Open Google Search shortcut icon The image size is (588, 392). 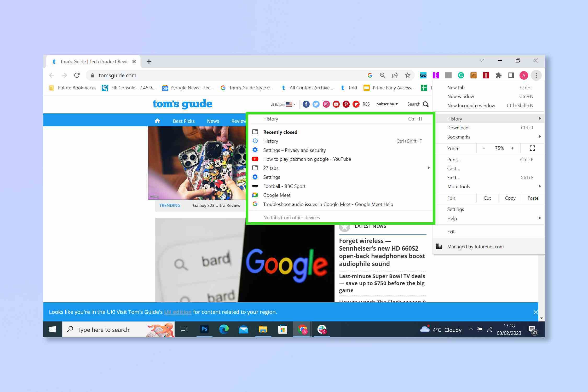370,75
